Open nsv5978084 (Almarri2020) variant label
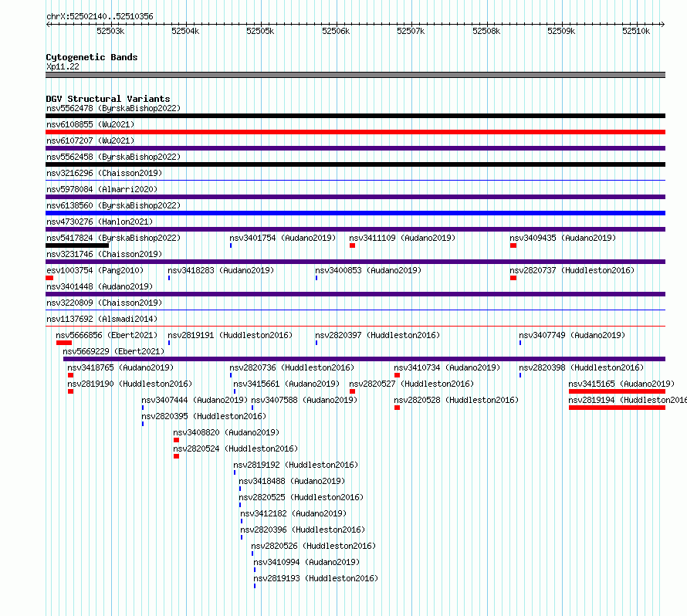The width and height of the screenshot is (687, 616). (102, 189)
